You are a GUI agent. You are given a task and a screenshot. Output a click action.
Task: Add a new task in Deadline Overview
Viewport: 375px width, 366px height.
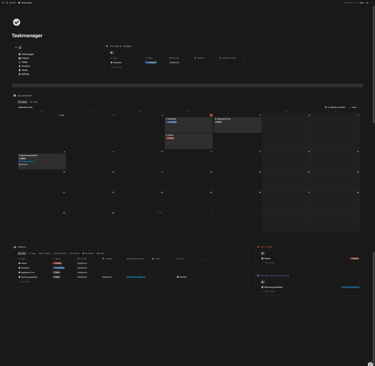[x=269, y=291]
